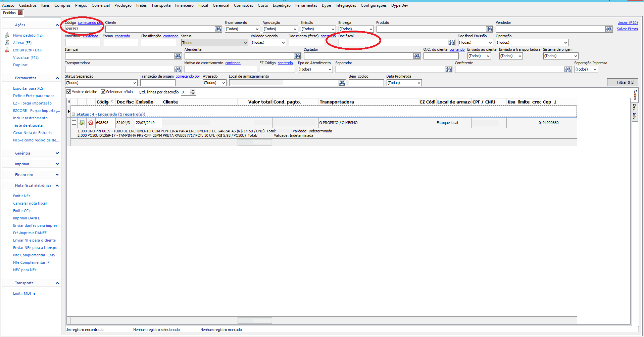Viewport: 644px width, 337px height.
Task: Open Conferente search binoculars icon
Action: (568, 70)
